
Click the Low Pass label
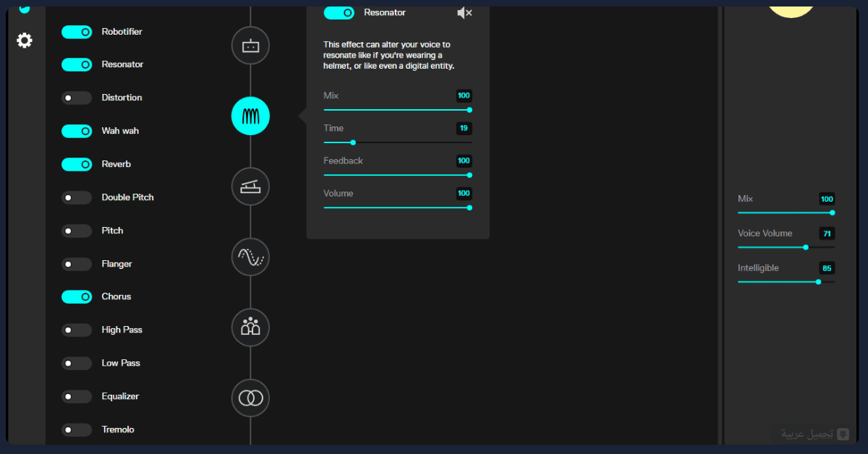tap(121, 363)
